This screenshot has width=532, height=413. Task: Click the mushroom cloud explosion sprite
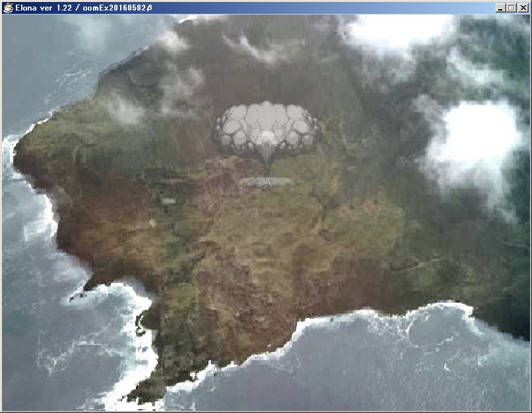(x=267, y=144)
